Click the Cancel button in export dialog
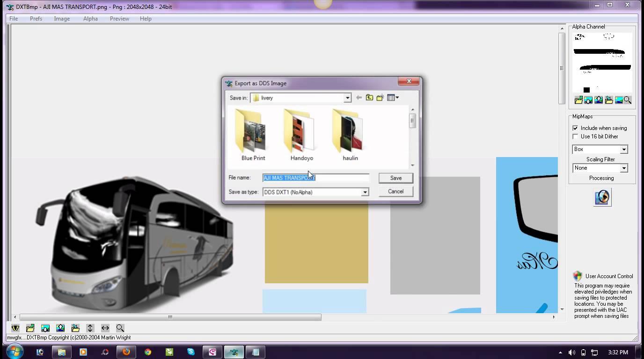Image resolution: width=644 pixels, height=359 pixels. click(395, 191)
